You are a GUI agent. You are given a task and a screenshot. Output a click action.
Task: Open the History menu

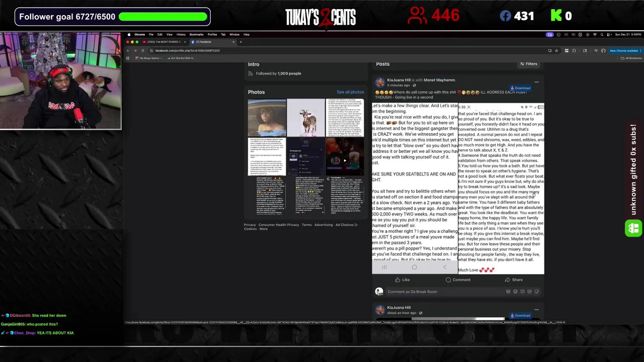[x=181, y=35]
